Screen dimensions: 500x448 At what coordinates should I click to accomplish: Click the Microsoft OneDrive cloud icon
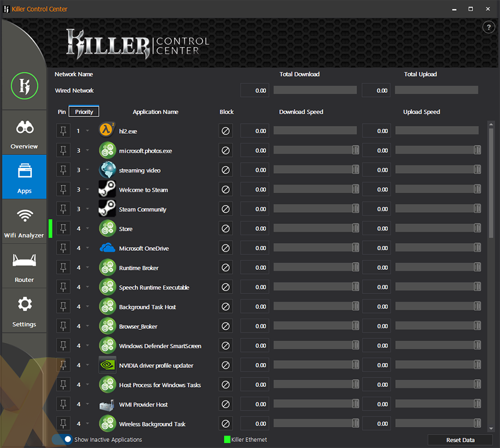(107, 248)
